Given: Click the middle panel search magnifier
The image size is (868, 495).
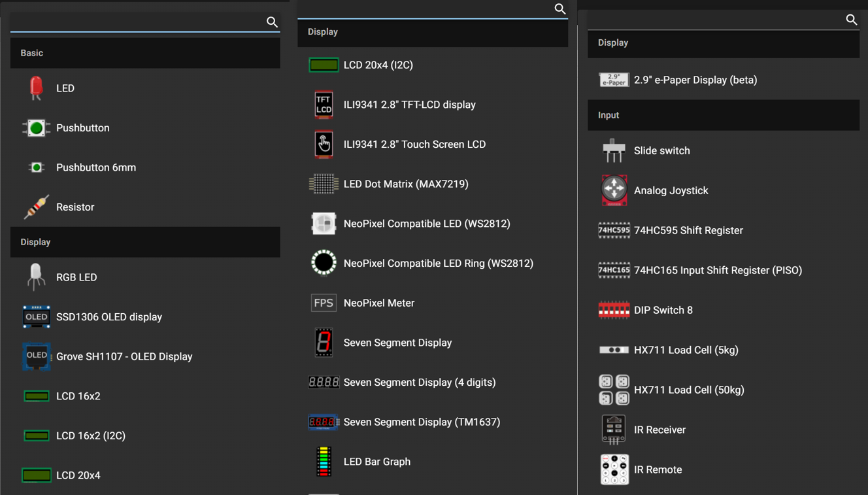Looking at the screenshot, I should pos(560,9).
